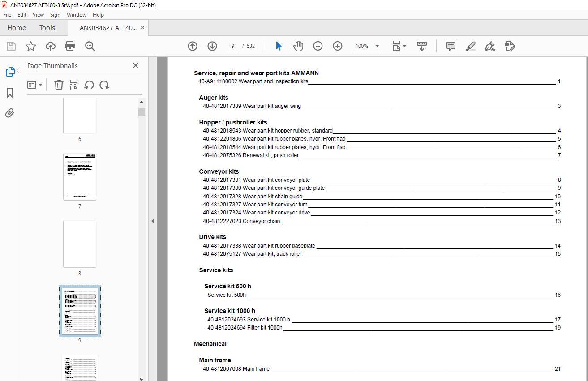588x381 pixels.
Task: Select page 6 thumbnail
Action: 80,115
